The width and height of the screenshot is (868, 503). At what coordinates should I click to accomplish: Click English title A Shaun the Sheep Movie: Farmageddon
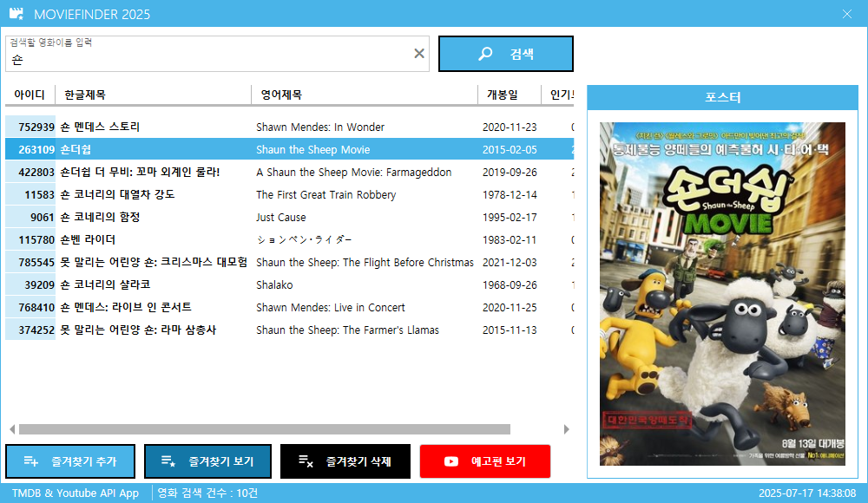click(x=354, y=173)
